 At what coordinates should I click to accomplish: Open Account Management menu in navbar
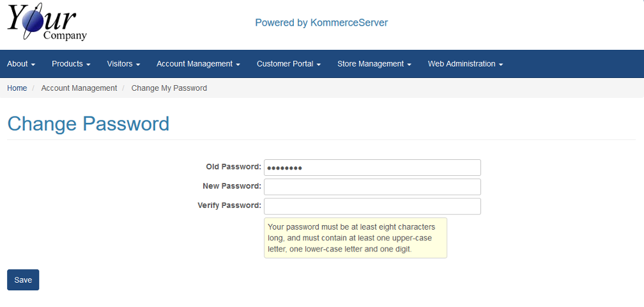pyautogui.click(x=198, y=64)
